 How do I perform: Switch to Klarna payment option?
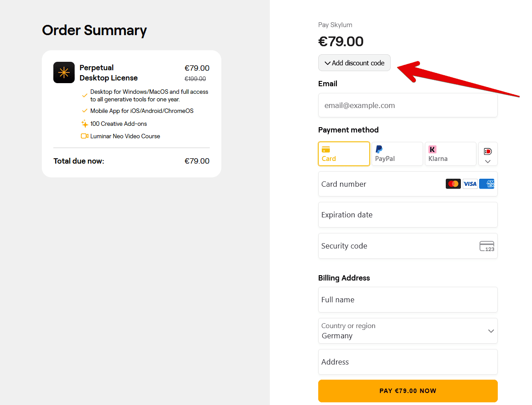[x=450, y=154]
